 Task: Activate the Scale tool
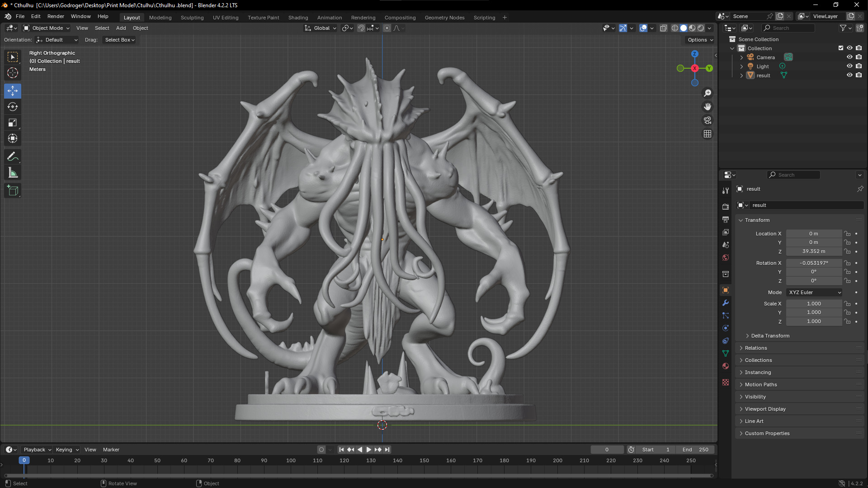point(13,122)
